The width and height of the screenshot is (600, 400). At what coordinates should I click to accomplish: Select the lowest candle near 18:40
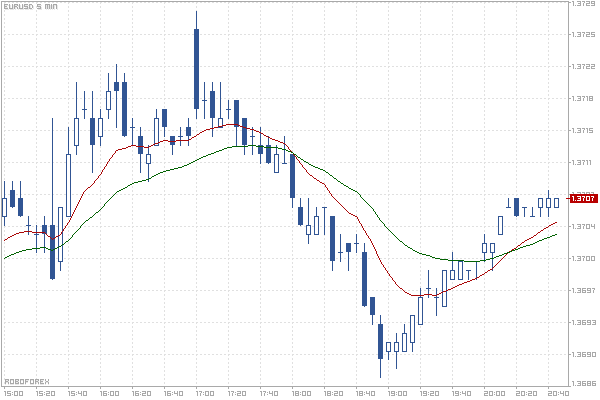(380, 340)
